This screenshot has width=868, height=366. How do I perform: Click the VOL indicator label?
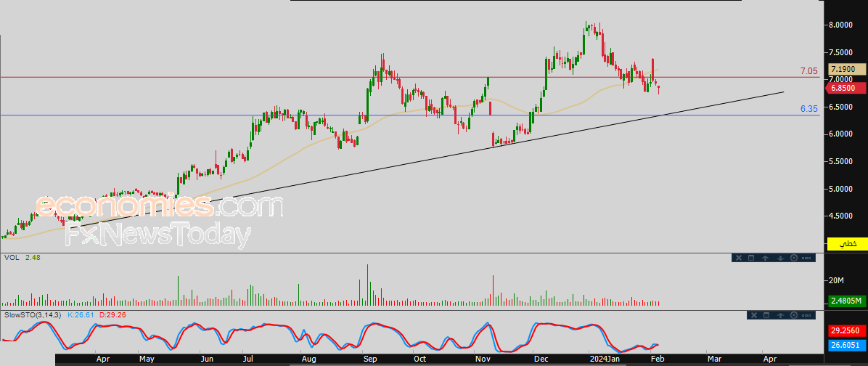tap(12, 258)
